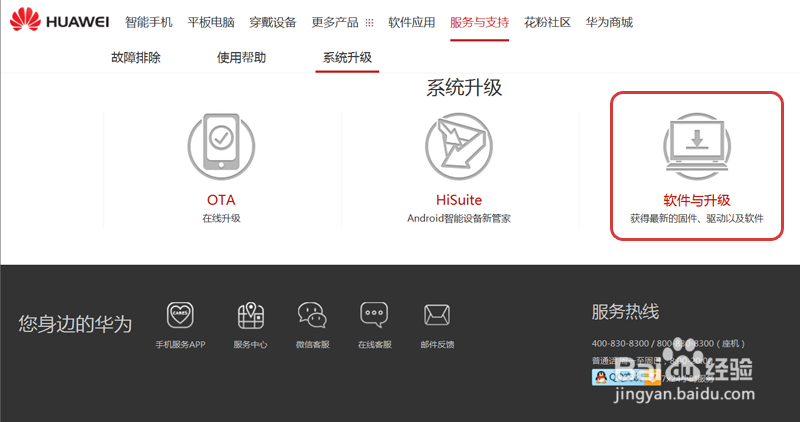The image size is (800, 422).
Task: Click 在线升级 caption under OTA
Action: pyautogui.click(x=221, y=218)
